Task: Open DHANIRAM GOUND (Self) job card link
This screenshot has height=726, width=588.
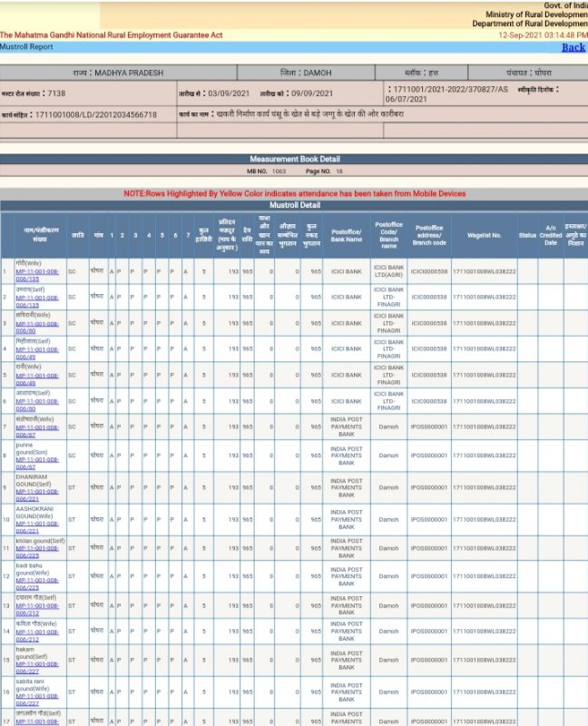Action: pos(37,495)
